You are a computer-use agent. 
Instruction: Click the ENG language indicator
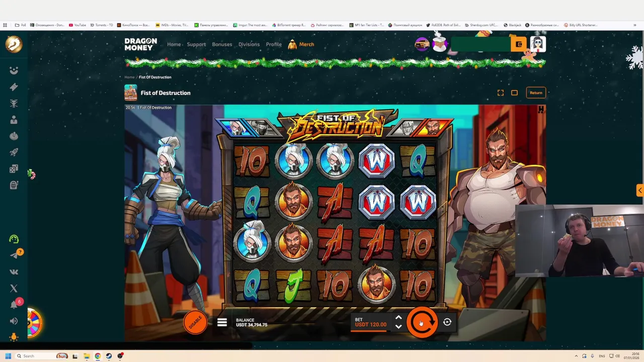tap(602, 356)
